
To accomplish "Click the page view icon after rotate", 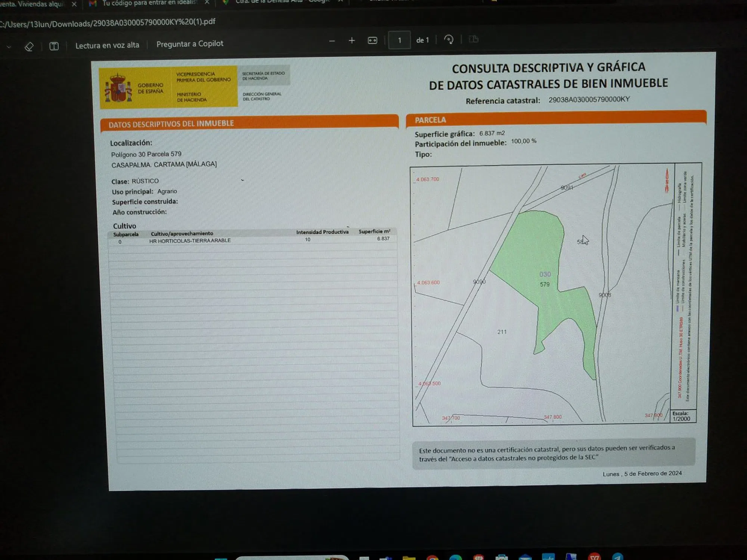I will [474, 39].
